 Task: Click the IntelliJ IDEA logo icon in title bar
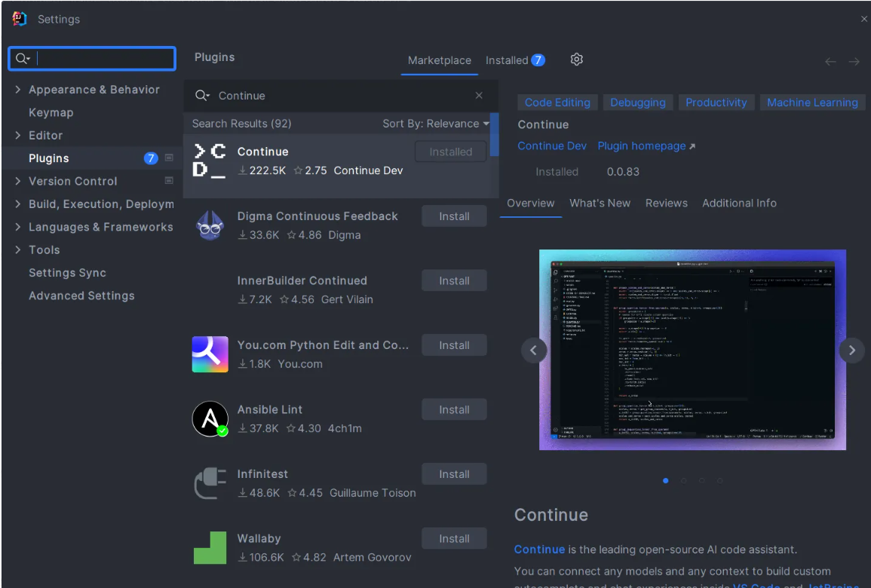20,19
